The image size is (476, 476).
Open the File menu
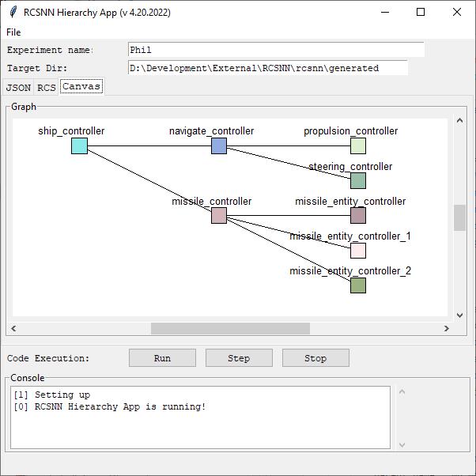point(13,32)
